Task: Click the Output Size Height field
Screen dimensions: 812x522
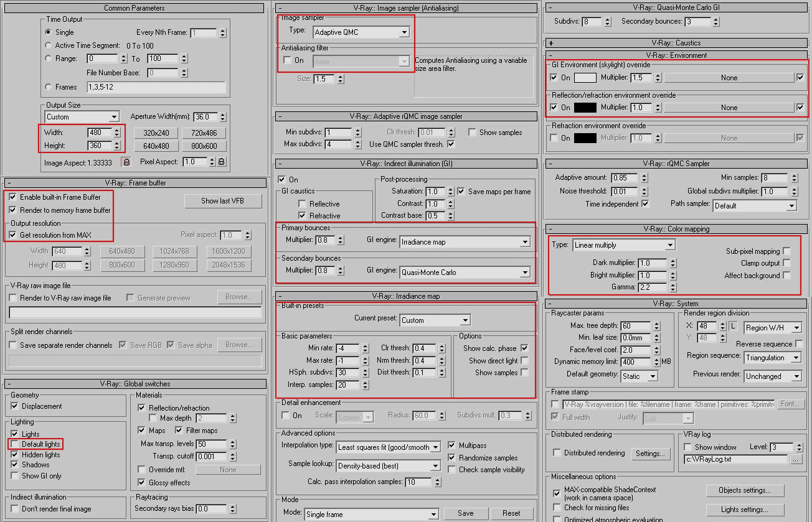Action: tap(100, 146)
